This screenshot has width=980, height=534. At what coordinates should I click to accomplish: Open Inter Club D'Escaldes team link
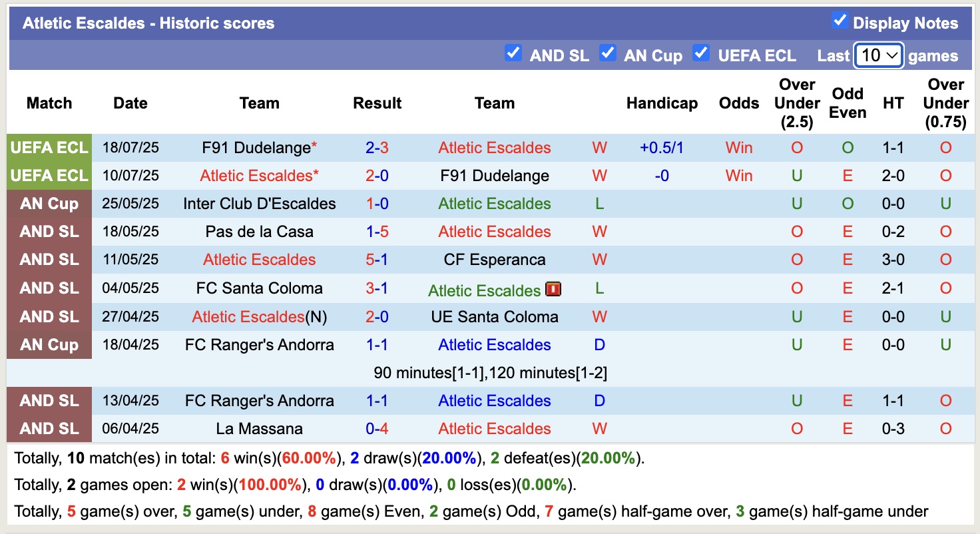pos(259,204)
